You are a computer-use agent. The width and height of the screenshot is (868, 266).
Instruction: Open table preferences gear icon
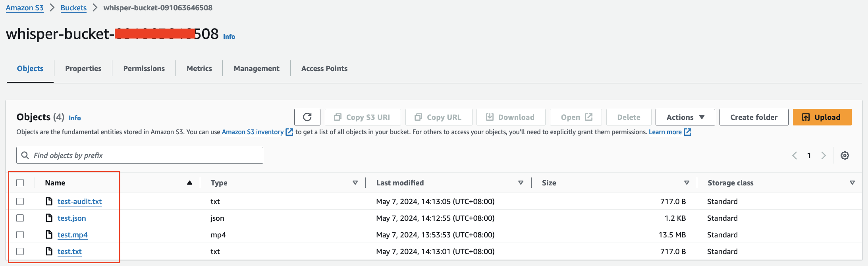[x=845, y=156]
